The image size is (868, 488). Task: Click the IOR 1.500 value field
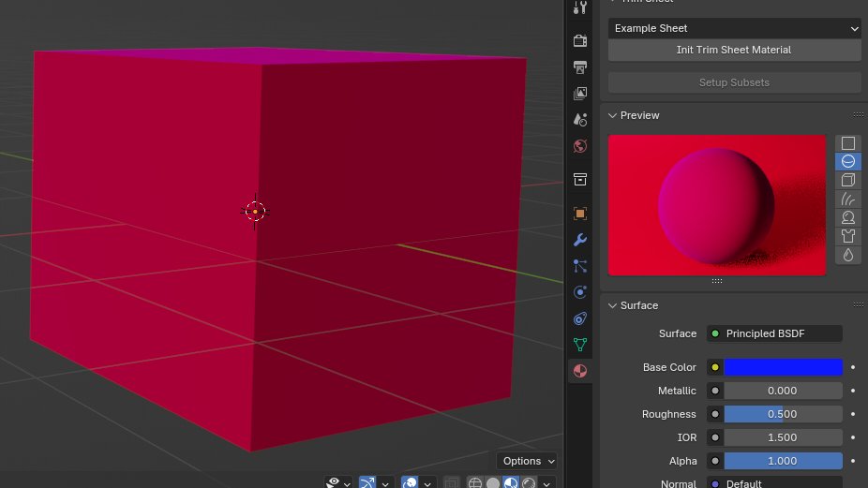784,437
